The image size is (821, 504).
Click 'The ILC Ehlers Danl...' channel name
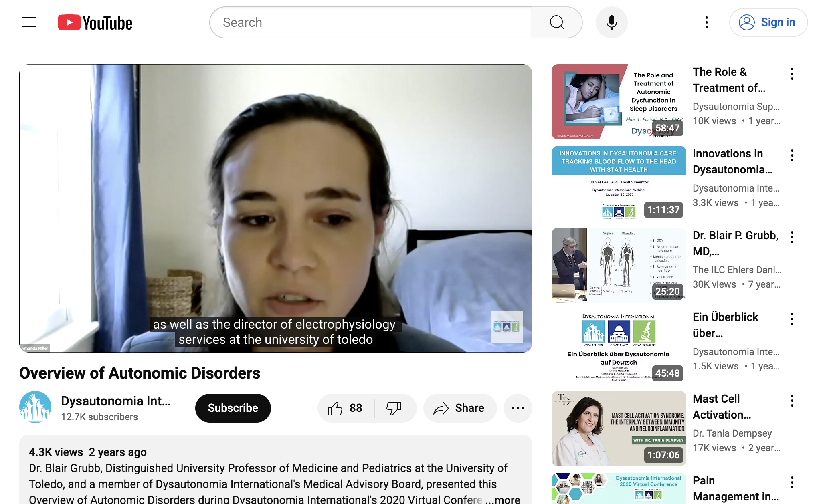pyautogui.click(x=737, y=270)
